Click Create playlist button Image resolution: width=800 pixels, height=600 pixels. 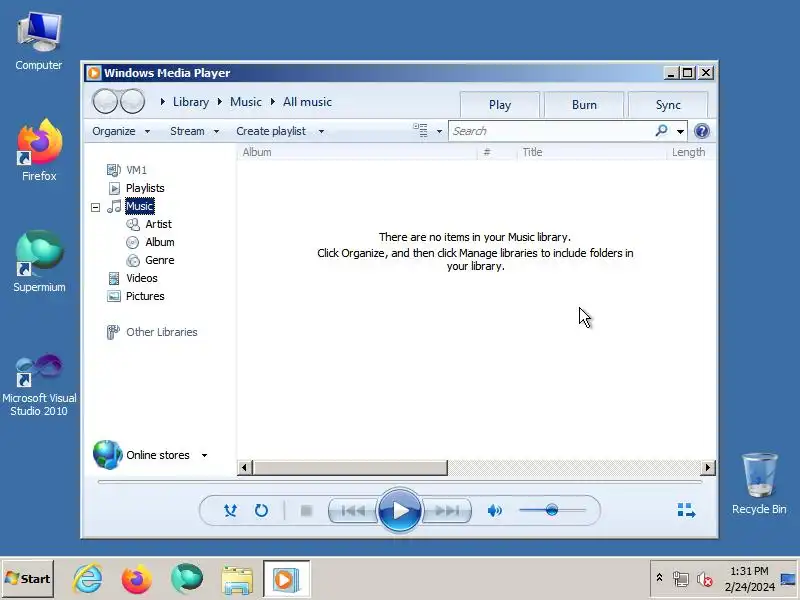point(271,131)
